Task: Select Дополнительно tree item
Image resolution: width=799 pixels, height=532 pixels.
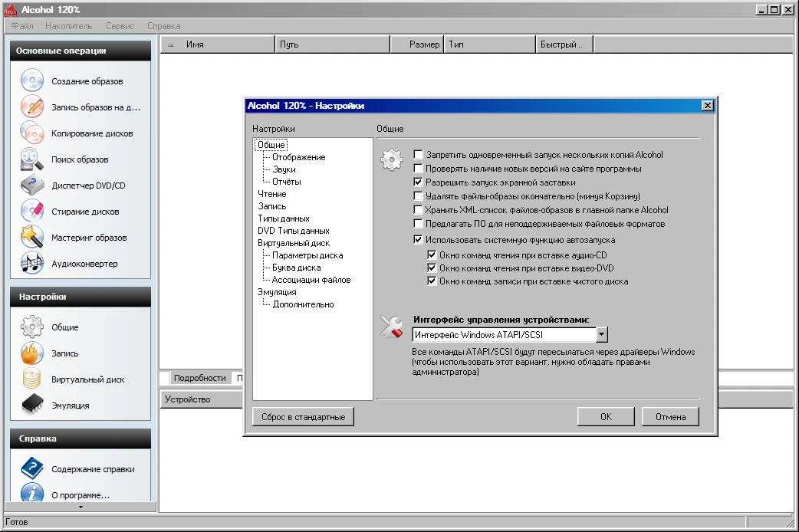Action: 303,304
